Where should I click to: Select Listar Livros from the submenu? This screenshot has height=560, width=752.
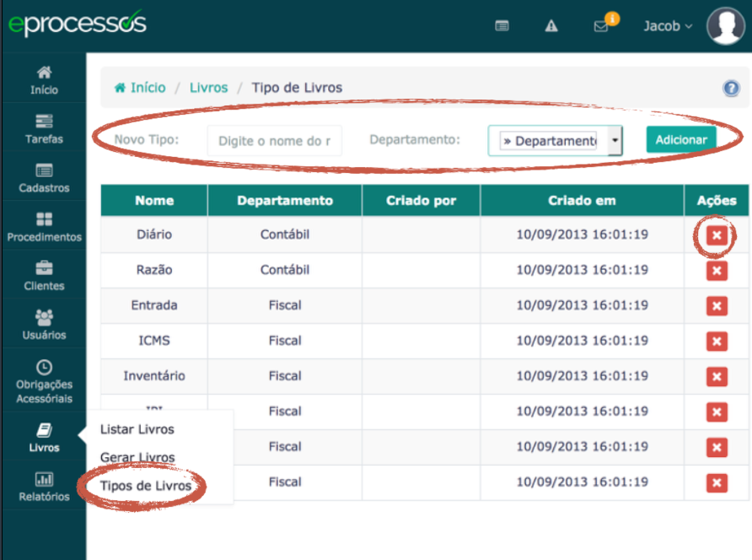pos(137,429)
